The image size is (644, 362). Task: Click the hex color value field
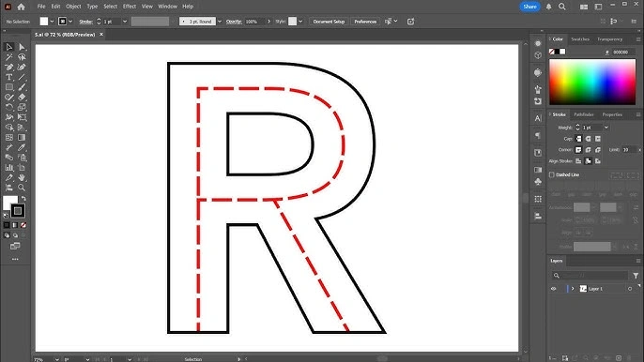coord(622,53)
